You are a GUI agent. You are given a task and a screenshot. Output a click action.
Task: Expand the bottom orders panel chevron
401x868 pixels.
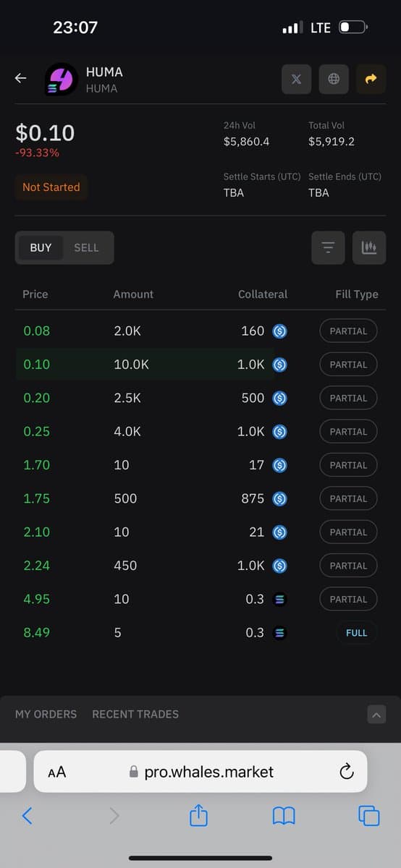[376, 714]
